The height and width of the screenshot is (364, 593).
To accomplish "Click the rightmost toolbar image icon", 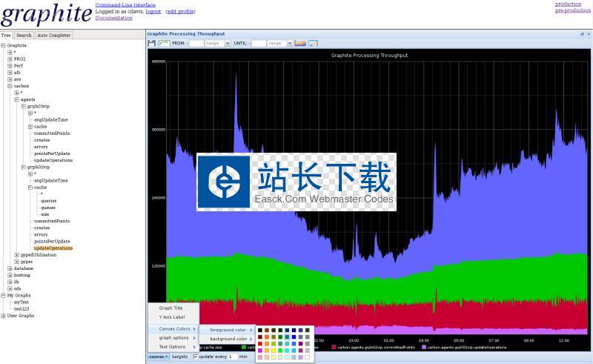I will tap(313, 44).
